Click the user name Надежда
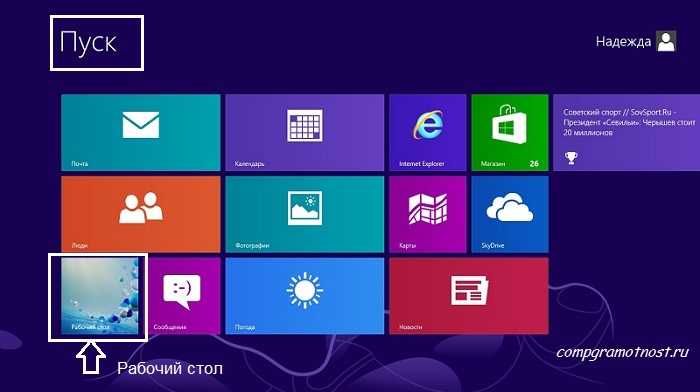Viewport: 700px width, 392px height. click(x=623, y=42)
